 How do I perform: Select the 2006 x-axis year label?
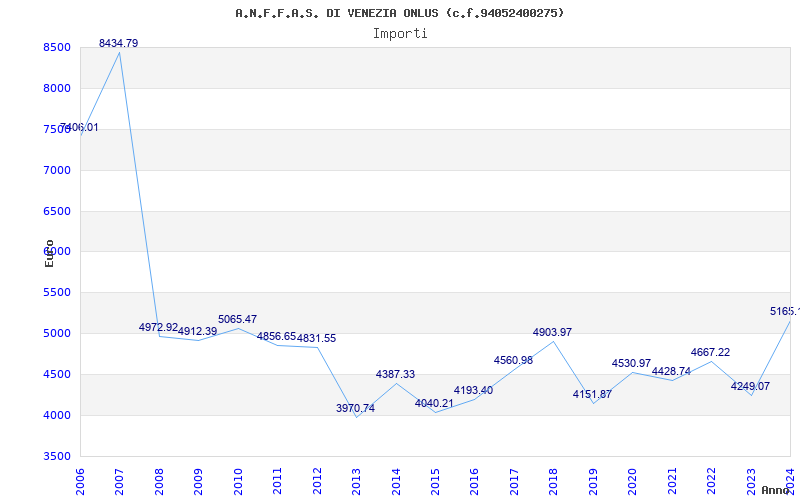tap(80, 482)
